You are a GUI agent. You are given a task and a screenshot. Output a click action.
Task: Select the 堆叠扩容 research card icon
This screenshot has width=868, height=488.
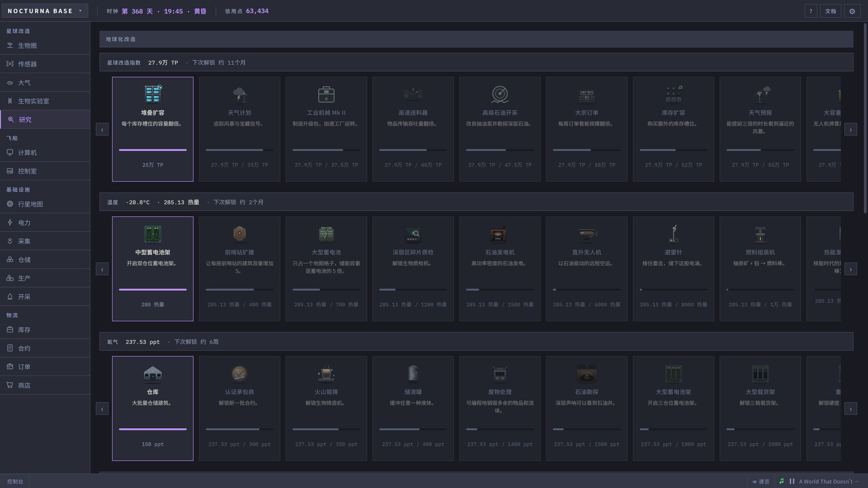coord(153,94)
